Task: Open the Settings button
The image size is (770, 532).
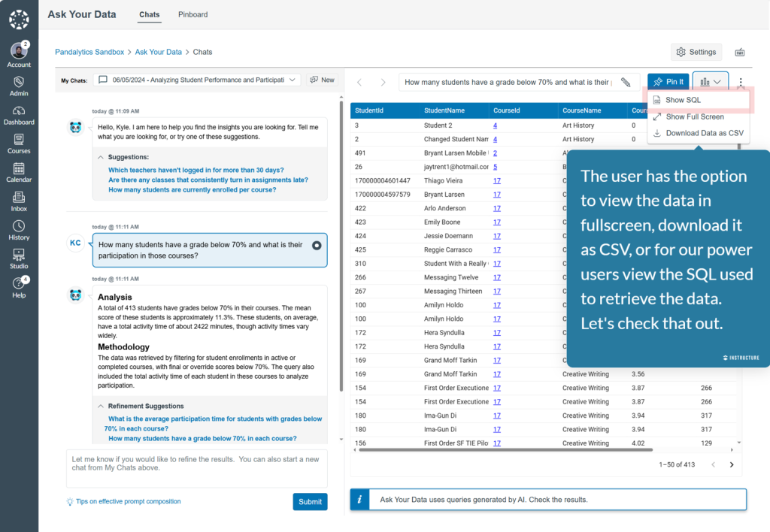Action: (696, 52)
